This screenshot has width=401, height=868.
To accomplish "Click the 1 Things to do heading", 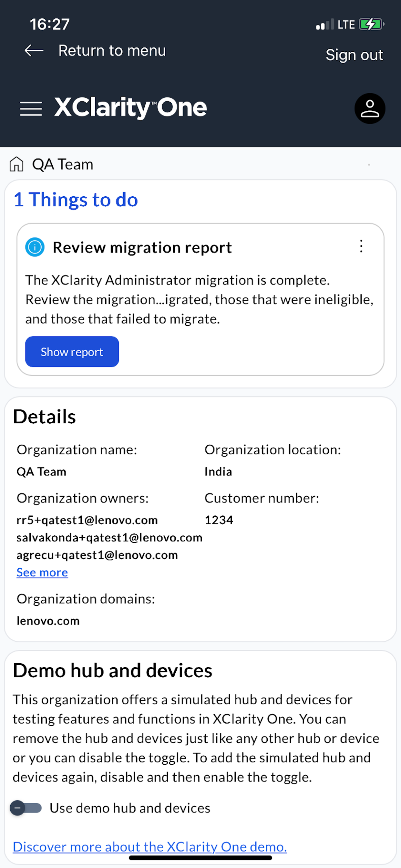I will [76, 200].
